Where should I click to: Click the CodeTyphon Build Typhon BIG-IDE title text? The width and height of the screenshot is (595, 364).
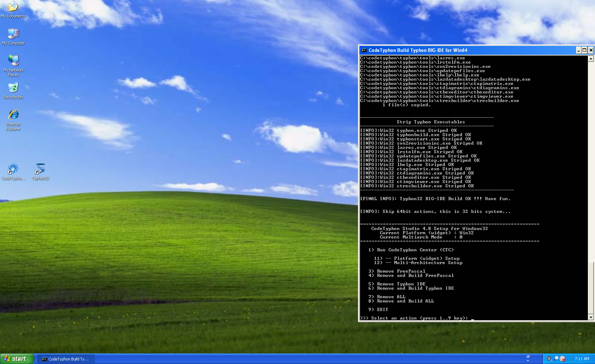coord(418,50)
